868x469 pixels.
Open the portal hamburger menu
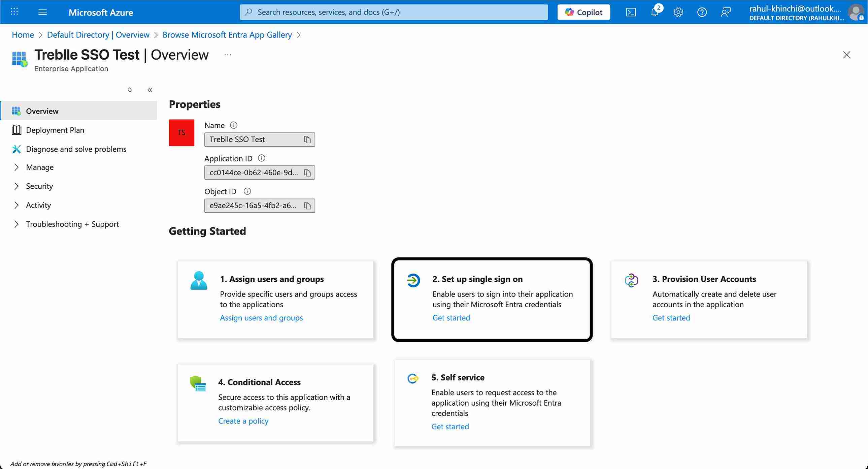[x=42, y=12]
